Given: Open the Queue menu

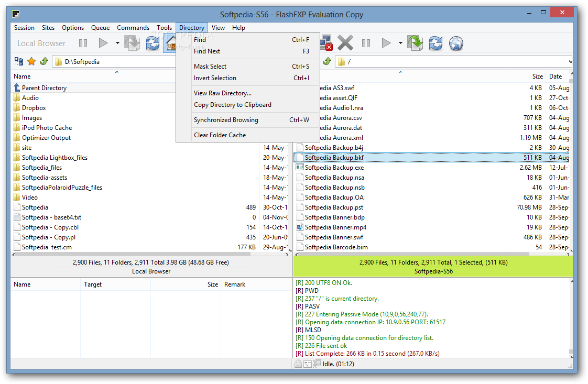Looking at the screenshot, I should [x=100, y=28].
